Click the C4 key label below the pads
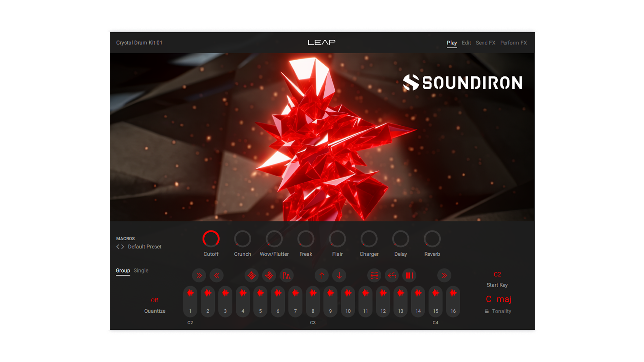The width and height of the screenshot is (644, 362). click(435, 323)
